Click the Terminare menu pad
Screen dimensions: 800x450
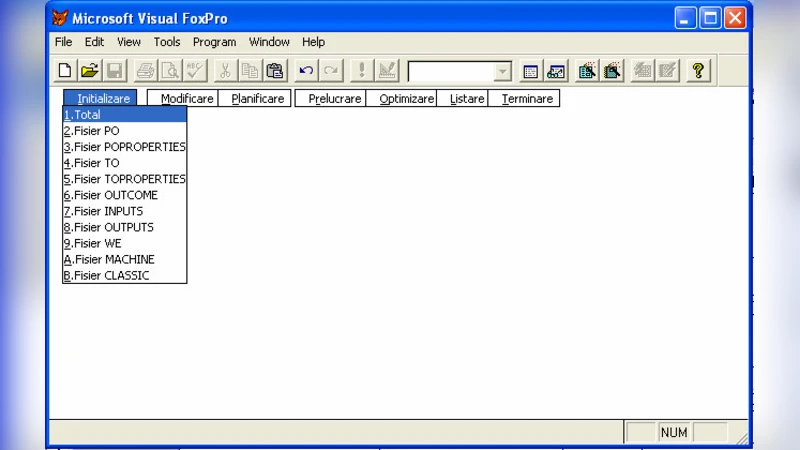tap(527, 99)
